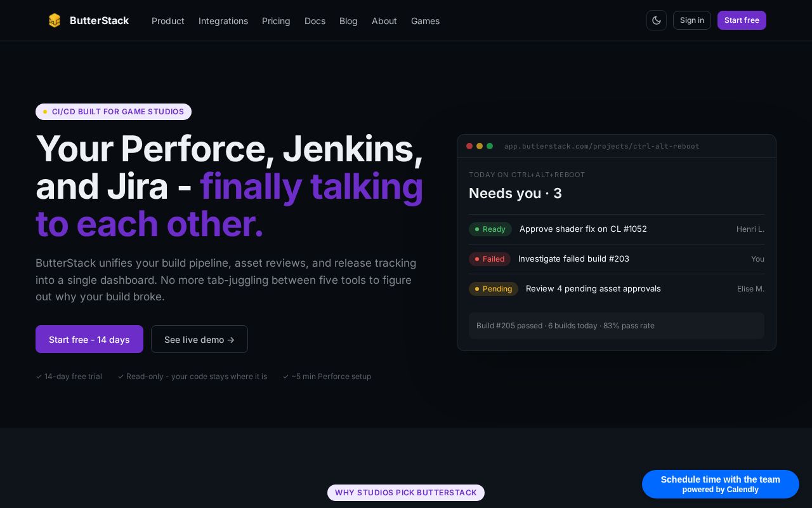Image resolution: width=812 pixels, height=508 pixels.
Task: Click the ButterStack brand name
Action: click(x=99, y=20)
